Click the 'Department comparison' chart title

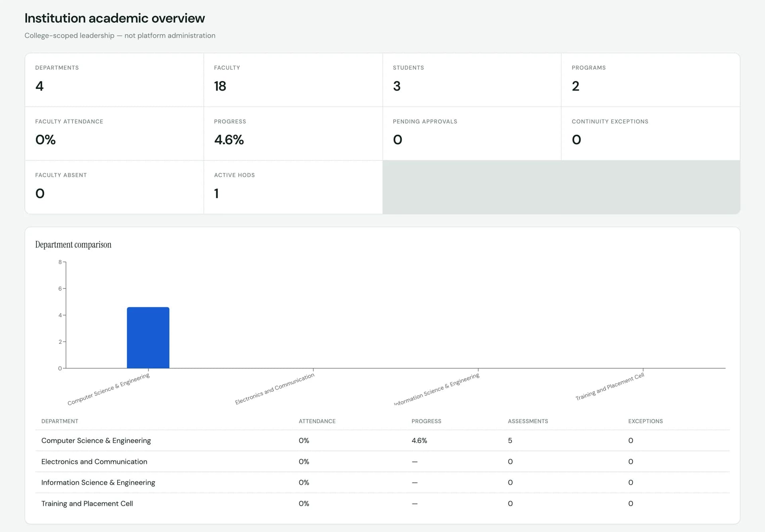pyautogui.click(x=73, y=245)
